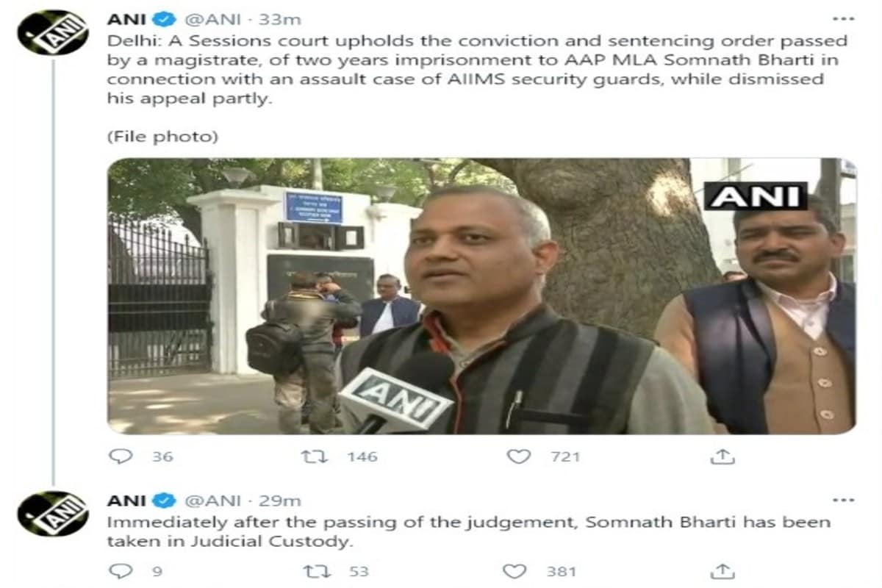Share the first ANI tweet
The image size is (882, 588).
coord(722,456)
